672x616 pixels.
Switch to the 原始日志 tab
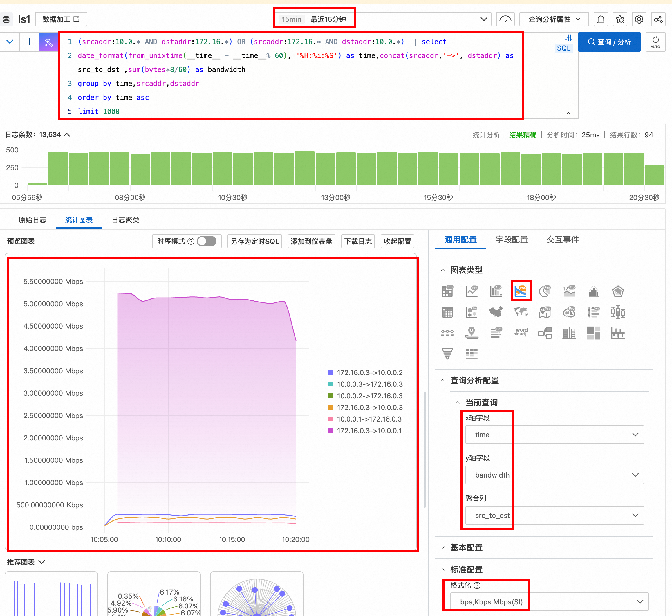[x=32, y=220]
